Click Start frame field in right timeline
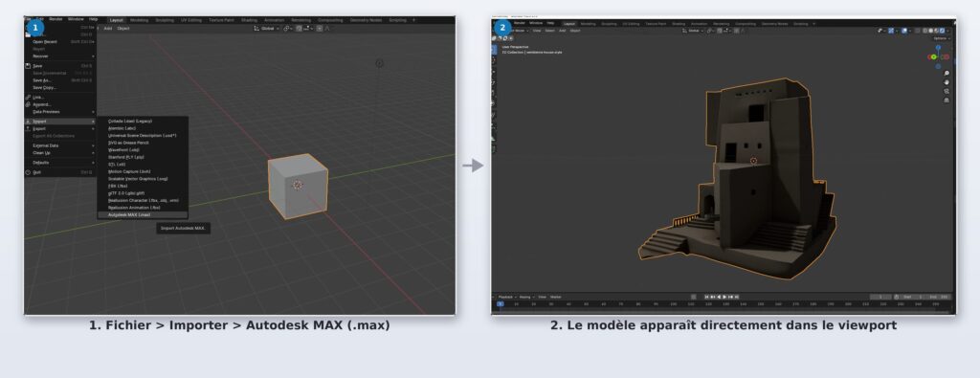This screenshot has width=980, height=378. 913,297
